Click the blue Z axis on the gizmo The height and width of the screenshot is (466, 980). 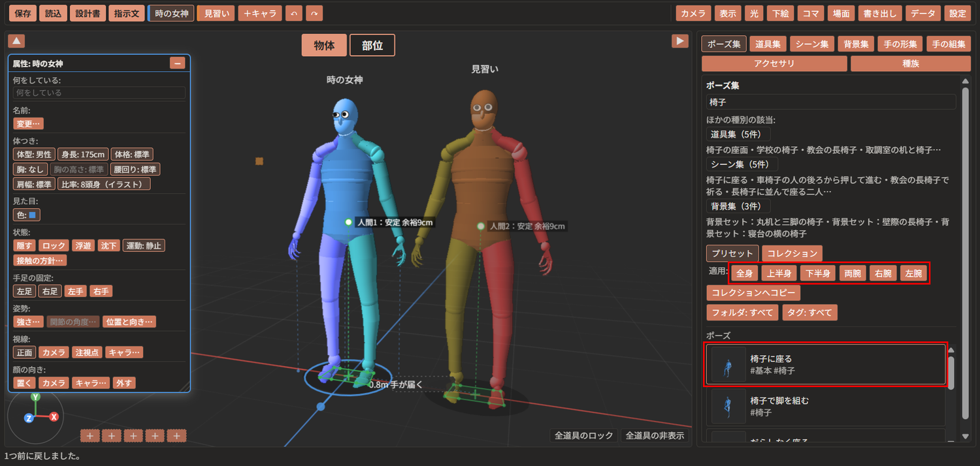click(x=29, y=418)
